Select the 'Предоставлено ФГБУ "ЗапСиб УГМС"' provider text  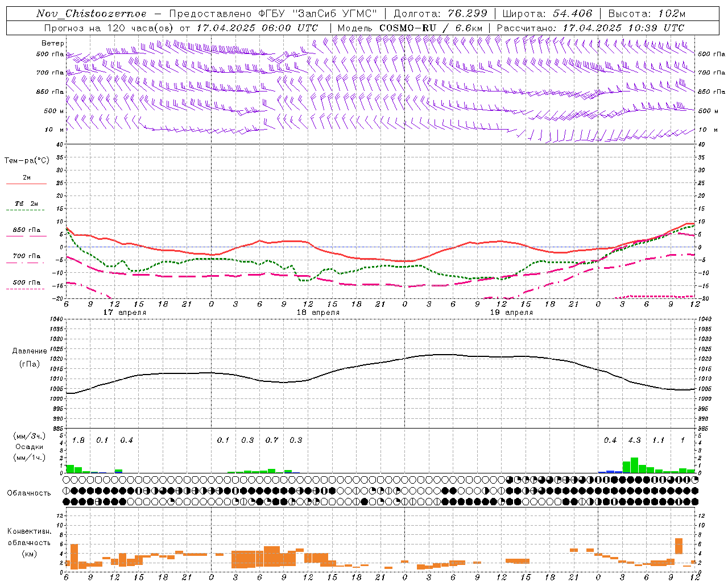(273, 14)
